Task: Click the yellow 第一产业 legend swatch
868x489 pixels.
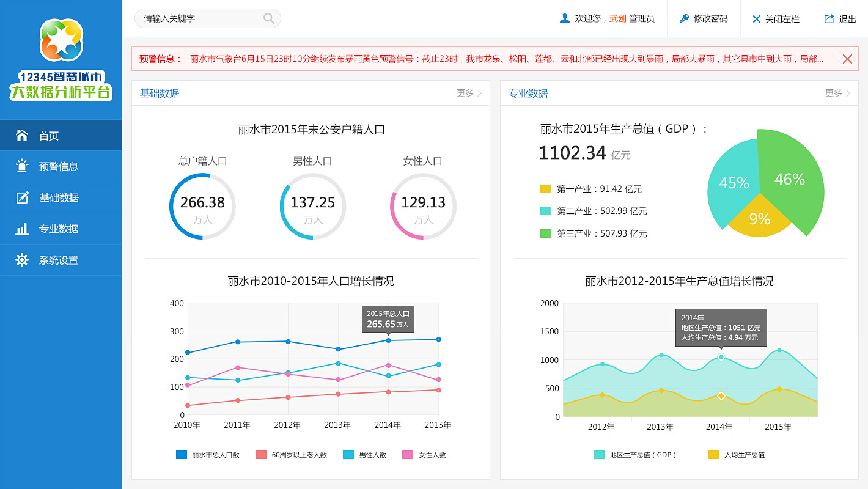Action: pos(546,189)
